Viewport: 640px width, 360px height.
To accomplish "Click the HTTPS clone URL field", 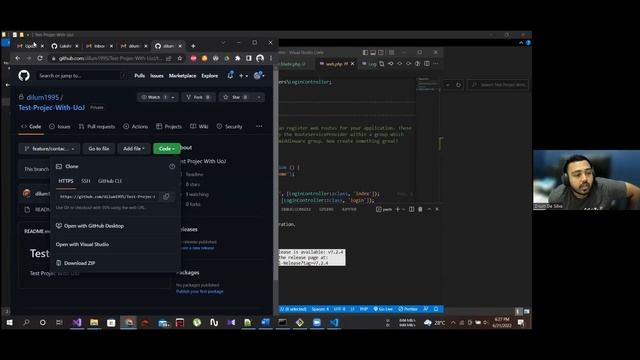I will tap(107, 197).
